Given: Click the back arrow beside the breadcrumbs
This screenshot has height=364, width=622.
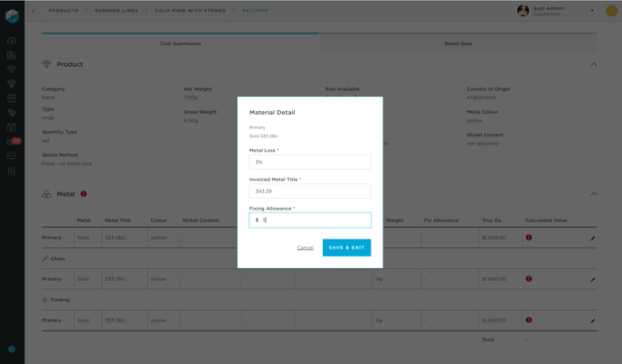Looking at the screenshot, I should pyautogui.click(x=33, y=11).
